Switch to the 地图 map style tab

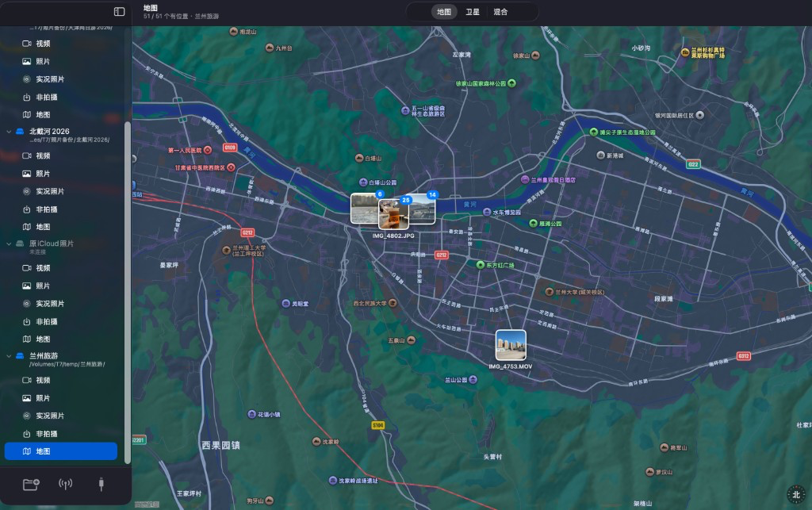444,12
